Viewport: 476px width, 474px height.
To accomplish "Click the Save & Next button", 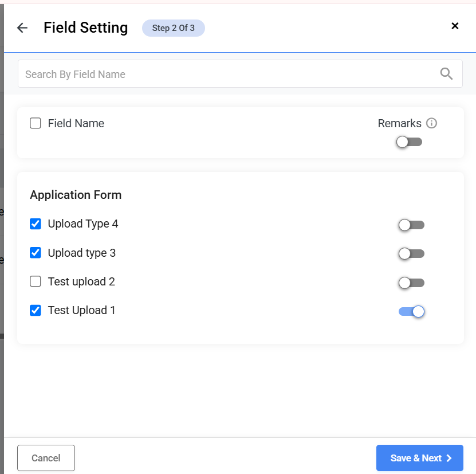I will click(419, 458).
